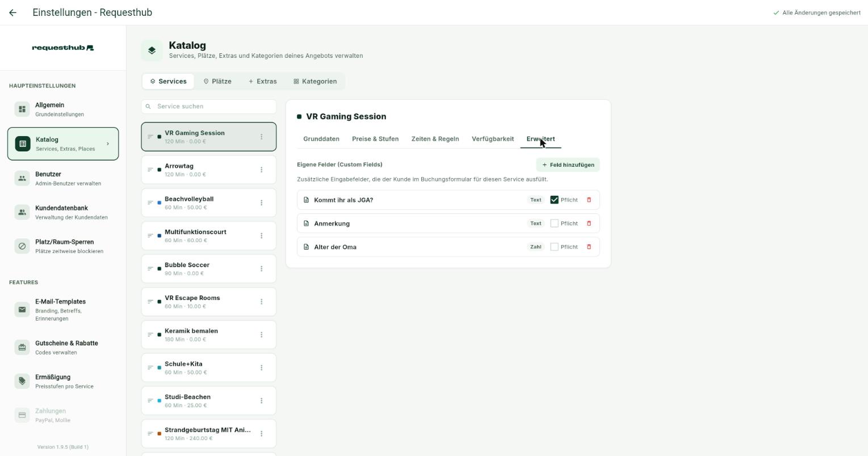Select the Bubble Soccer service
Image resolution: width=868 pixels, height=456 pixels.
pos(209,269)
